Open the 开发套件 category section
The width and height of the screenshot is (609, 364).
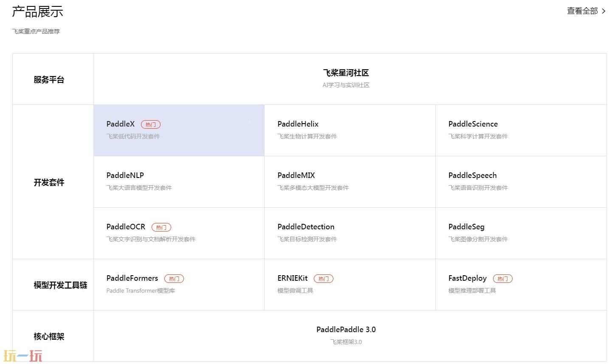point(48,182)
